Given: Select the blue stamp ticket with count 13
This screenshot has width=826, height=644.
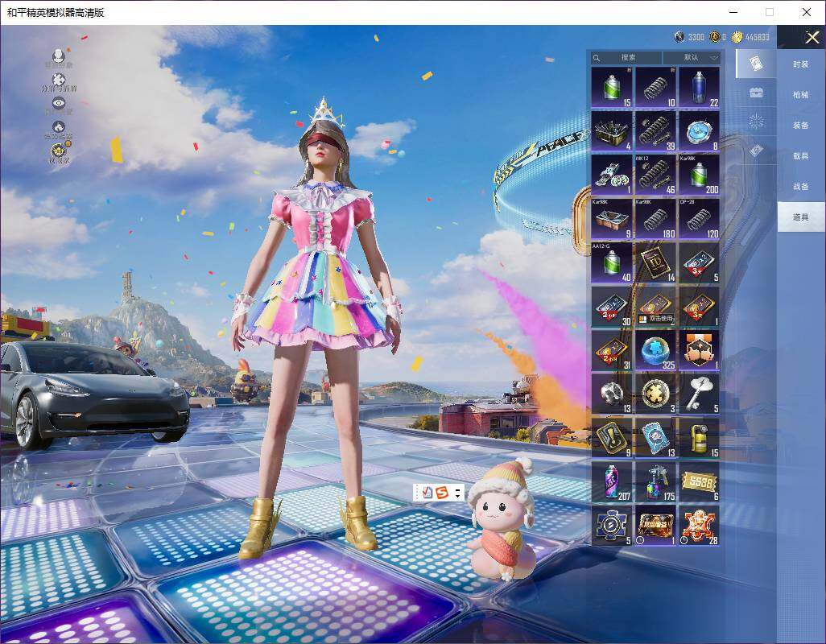Looking at the screenshot, I should (655, 438).
